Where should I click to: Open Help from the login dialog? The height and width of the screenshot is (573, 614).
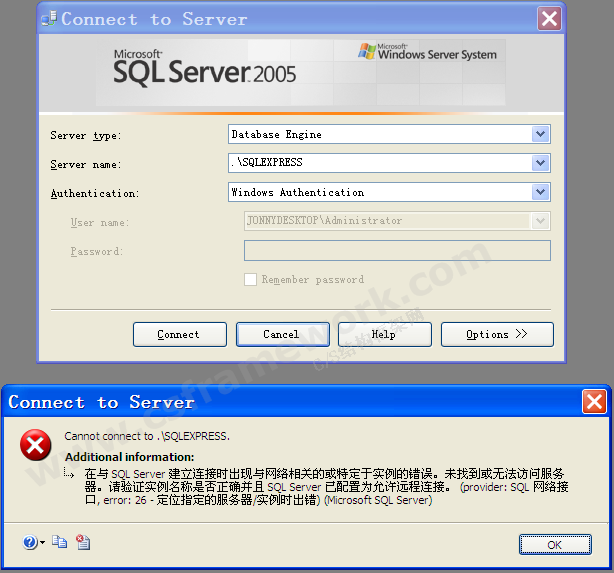click(384, 335)
